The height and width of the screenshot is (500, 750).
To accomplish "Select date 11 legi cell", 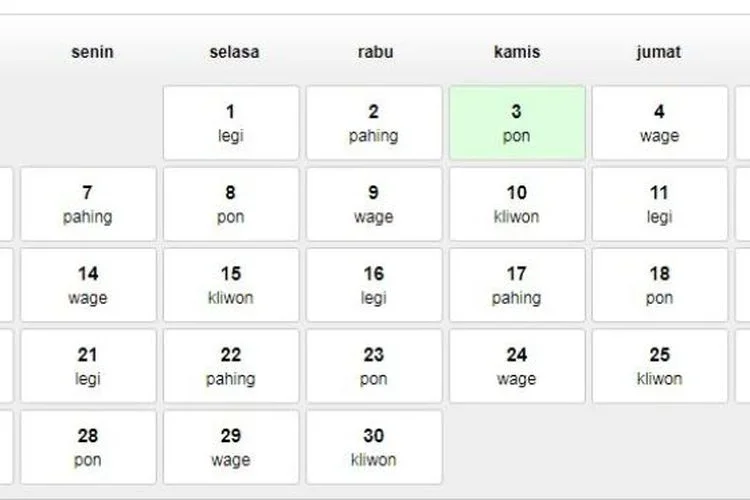I will [x=660, y=204].
